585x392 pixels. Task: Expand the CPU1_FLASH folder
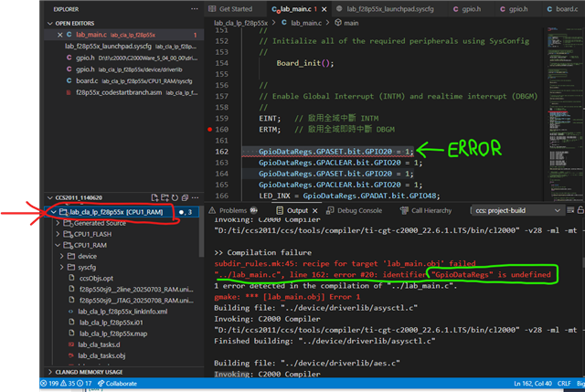pyautogui.click(x=58, y=234)
